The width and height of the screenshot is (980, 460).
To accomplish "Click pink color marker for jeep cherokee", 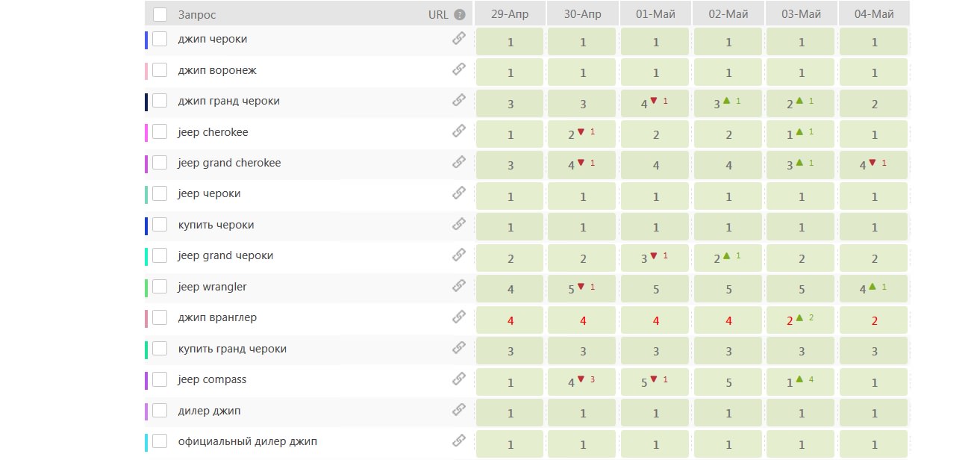I will [x=146, y=132].
